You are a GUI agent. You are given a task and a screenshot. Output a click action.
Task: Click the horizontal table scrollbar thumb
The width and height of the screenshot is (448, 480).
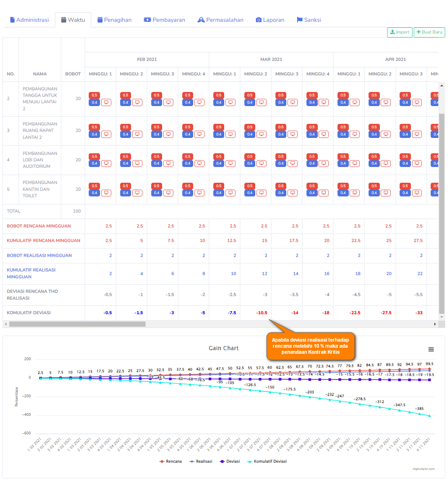point(77,324)
